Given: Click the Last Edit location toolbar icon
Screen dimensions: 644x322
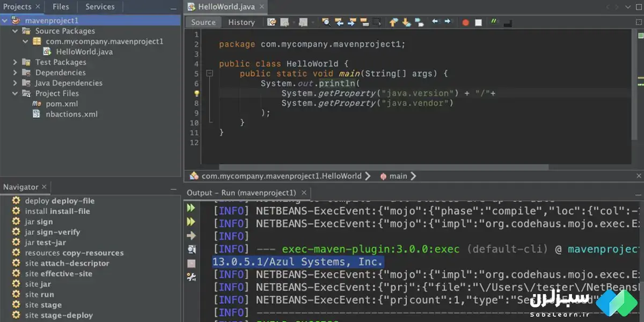Looking at the screenshot, I should point(272,23).
